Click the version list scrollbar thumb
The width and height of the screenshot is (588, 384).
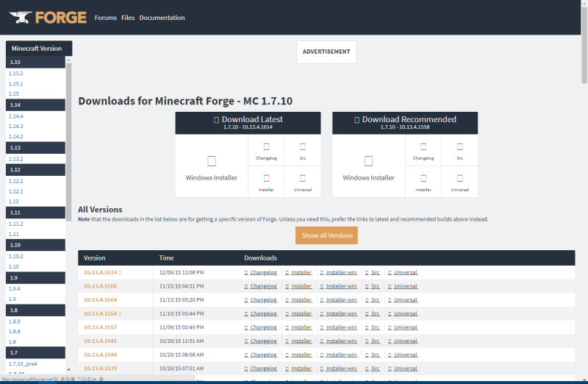coord(68,142)
